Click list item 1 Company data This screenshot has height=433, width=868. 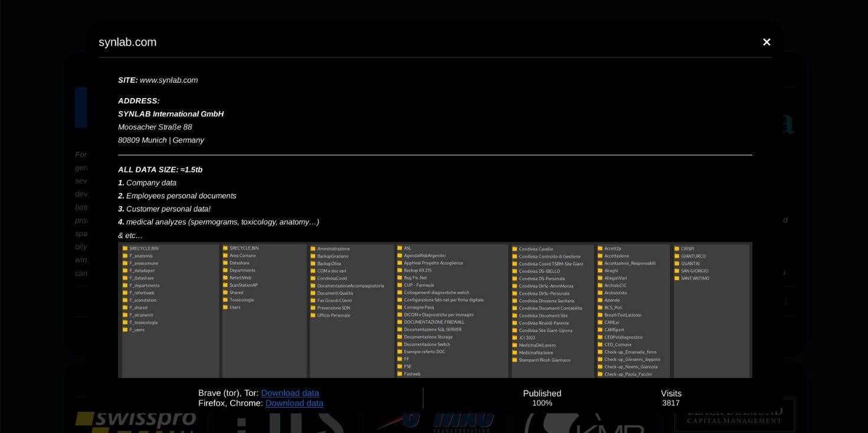coord(147,183)
